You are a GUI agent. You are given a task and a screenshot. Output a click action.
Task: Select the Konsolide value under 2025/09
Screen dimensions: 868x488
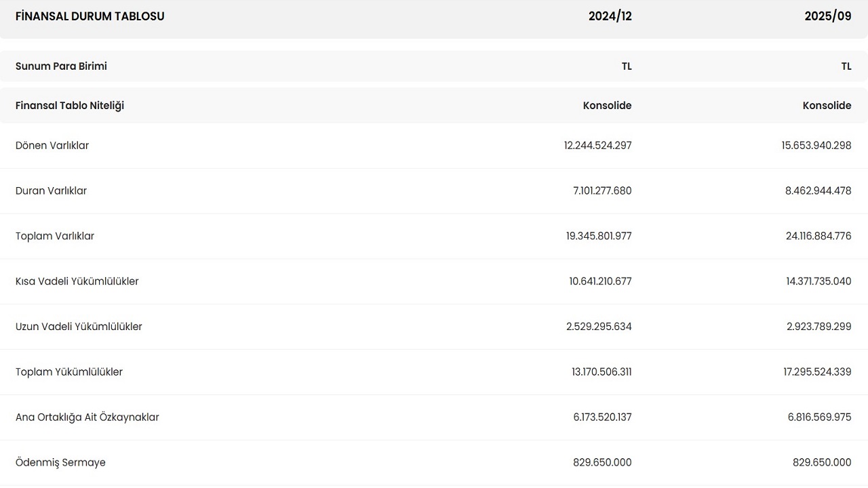827,106
